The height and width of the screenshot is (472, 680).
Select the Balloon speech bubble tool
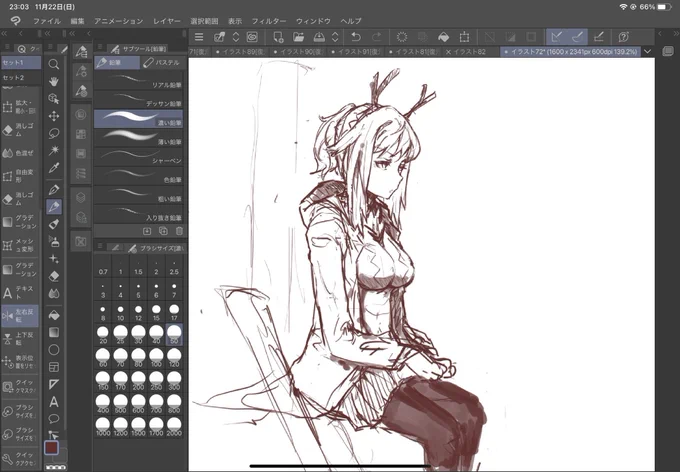(54, 419)
